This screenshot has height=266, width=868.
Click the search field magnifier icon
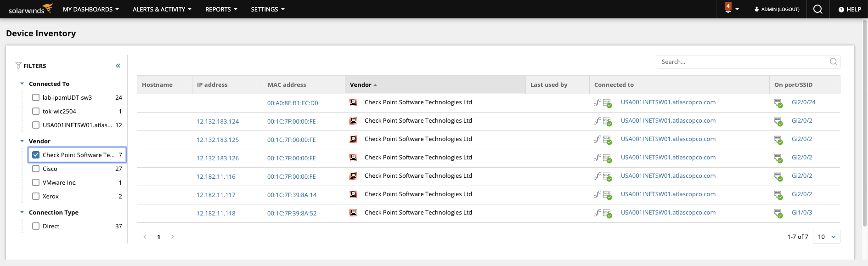(833, 62)
